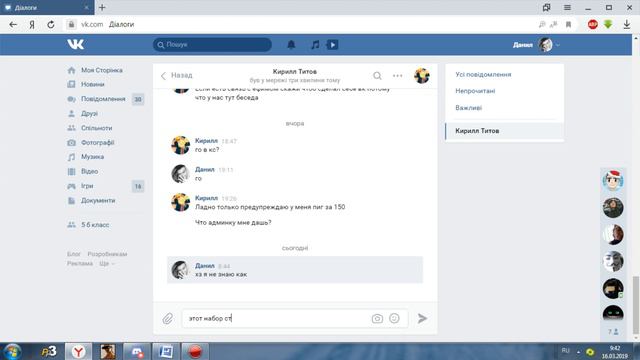The width and height of the screenshot is (640, 360).
Task: Open Yandex Browser from taskbar
Action: coord(78,351)
